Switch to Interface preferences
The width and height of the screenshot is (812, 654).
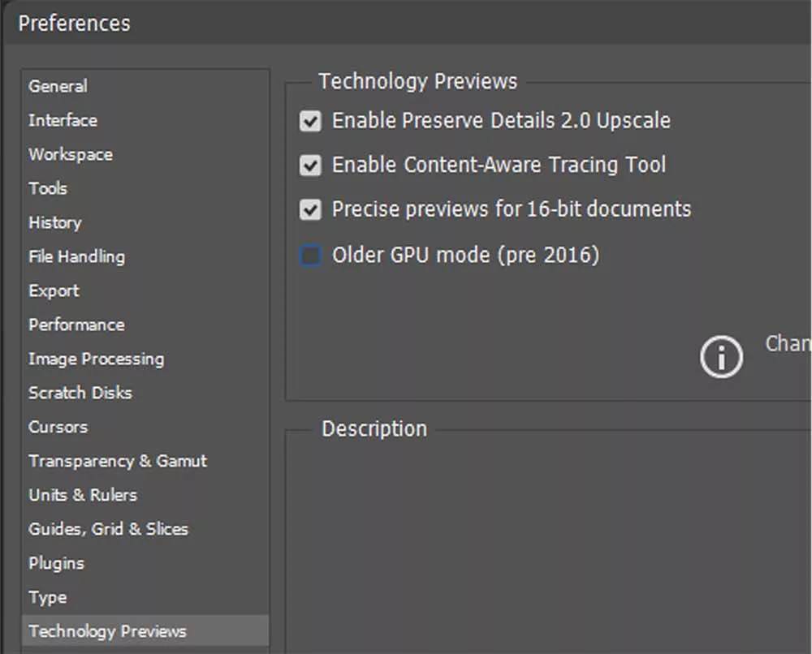[x=63, y=120]
